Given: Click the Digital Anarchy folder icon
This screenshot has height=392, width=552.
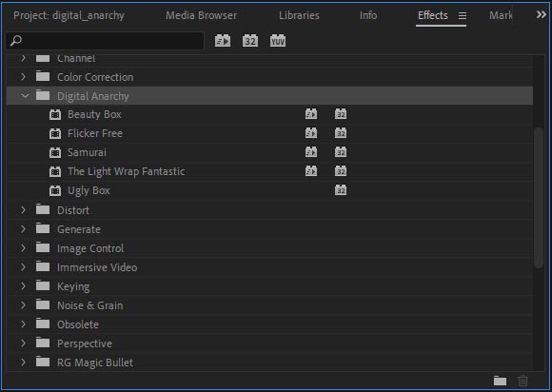Looking at the screenshot, I should pyautogui.click(x=43, y=95).
